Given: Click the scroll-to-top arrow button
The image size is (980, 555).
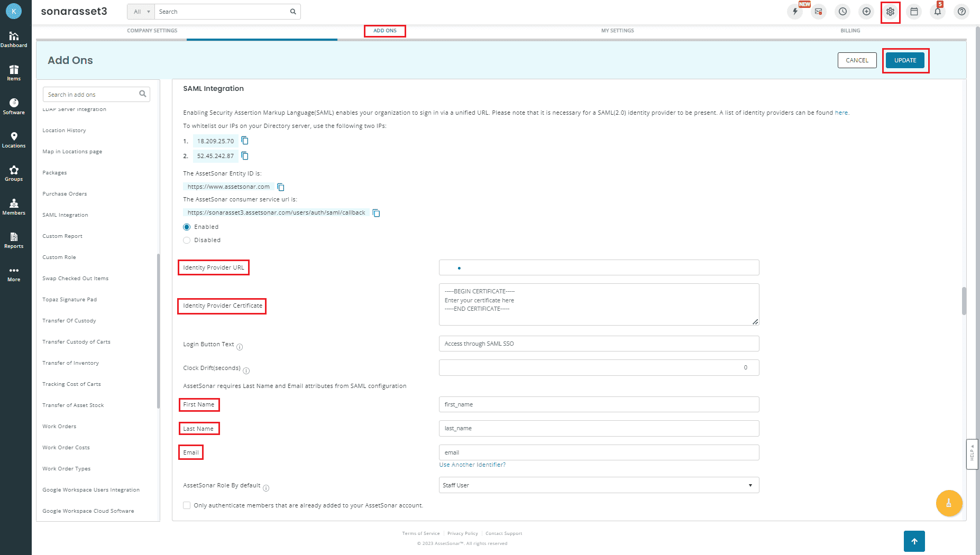Looking at the screenshot, I should click(x=914, y=541).
